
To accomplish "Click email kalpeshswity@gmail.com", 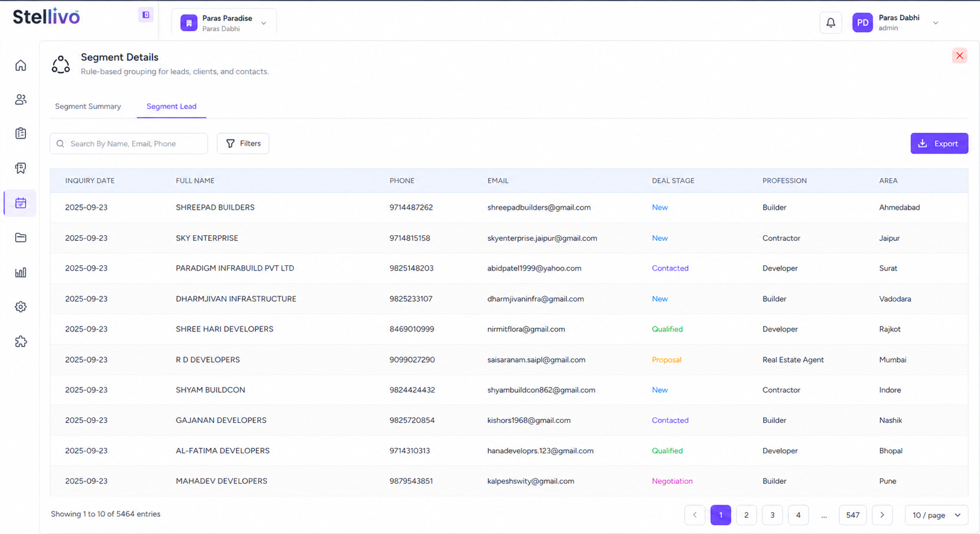I will (x=531, y=481).
